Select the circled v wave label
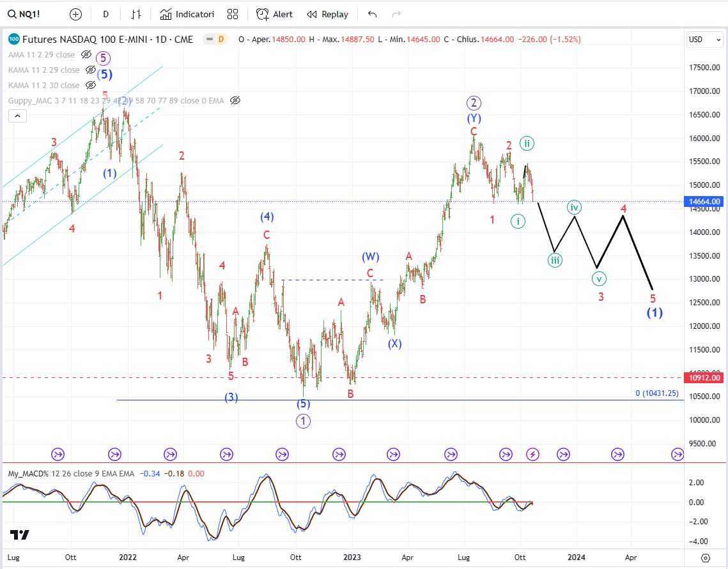This screenshot has width=728, height=569. 599,278
